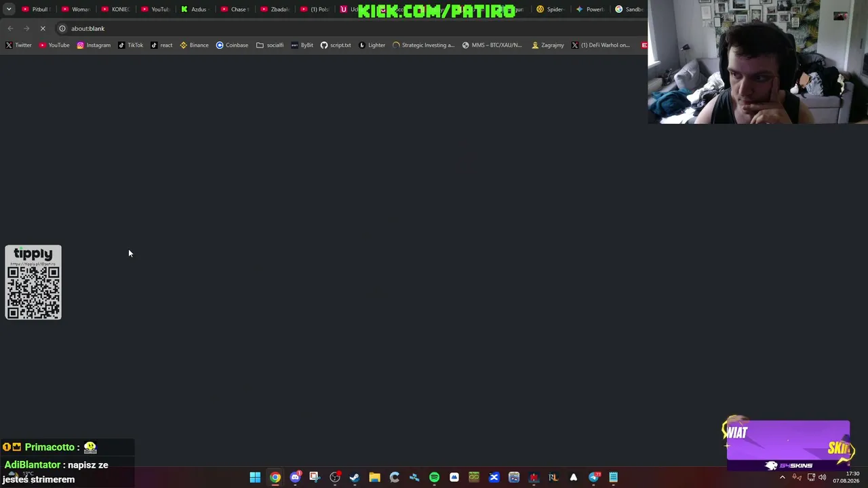The height and width of the screenshot is (488, 868).
Task: Switch to the Sandbe Google tab
Action: pos(629,9)
